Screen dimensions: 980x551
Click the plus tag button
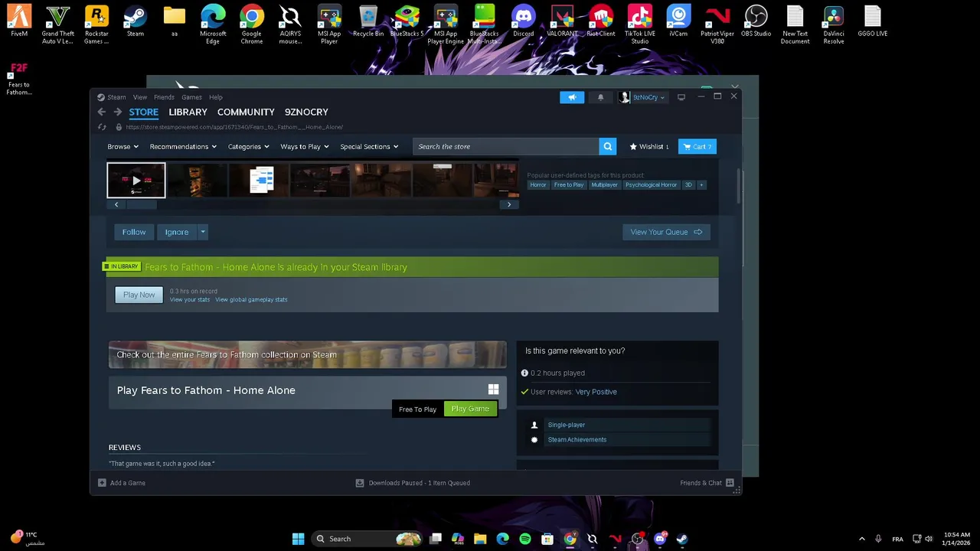click(701, 184)
